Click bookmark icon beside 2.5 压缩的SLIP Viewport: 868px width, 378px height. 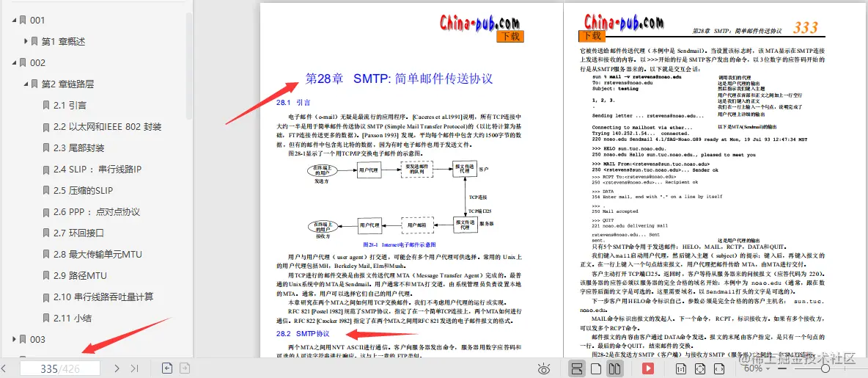click(x=46, y=191)
